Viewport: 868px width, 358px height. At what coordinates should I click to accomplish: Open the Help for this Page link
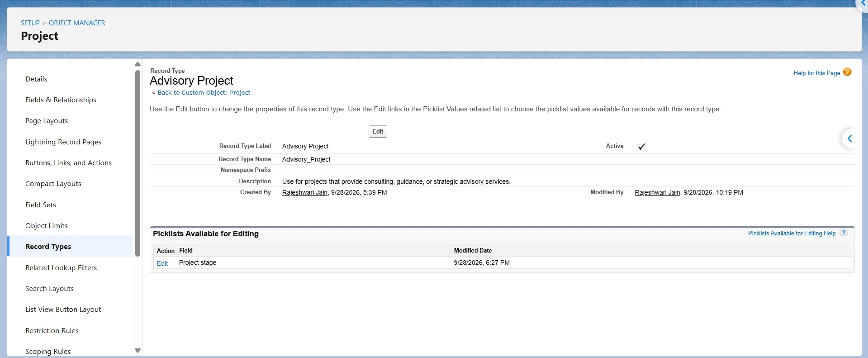[x=817, y=73]
